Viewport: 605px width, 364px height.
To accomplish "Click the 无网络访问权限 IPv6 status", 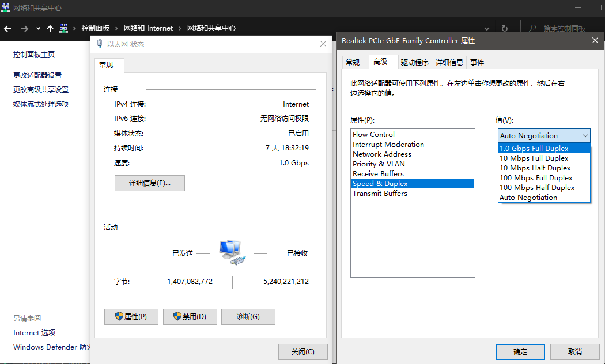I will [285, 119].
